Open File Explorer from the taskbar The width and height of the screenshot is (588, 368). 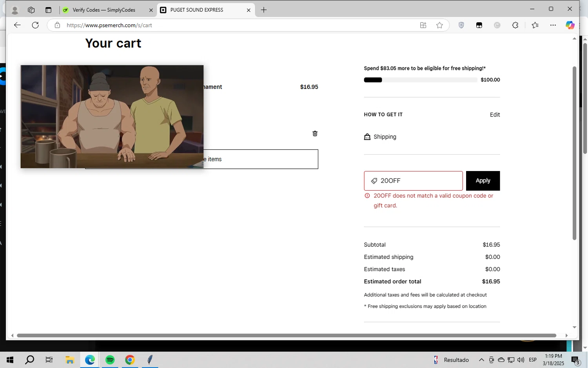(x=70, y=360)
